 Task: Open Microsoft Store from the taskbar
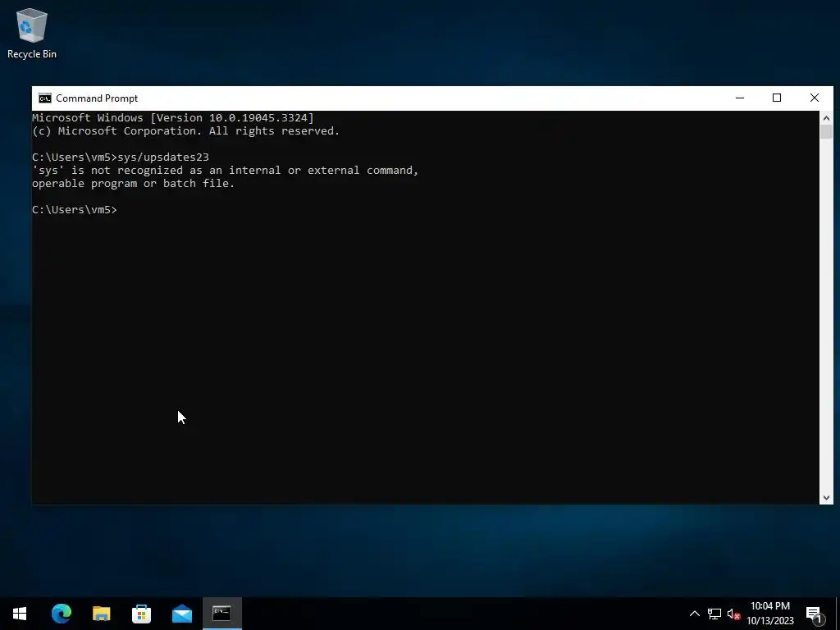pyautogui.click(x=141, y=614)
